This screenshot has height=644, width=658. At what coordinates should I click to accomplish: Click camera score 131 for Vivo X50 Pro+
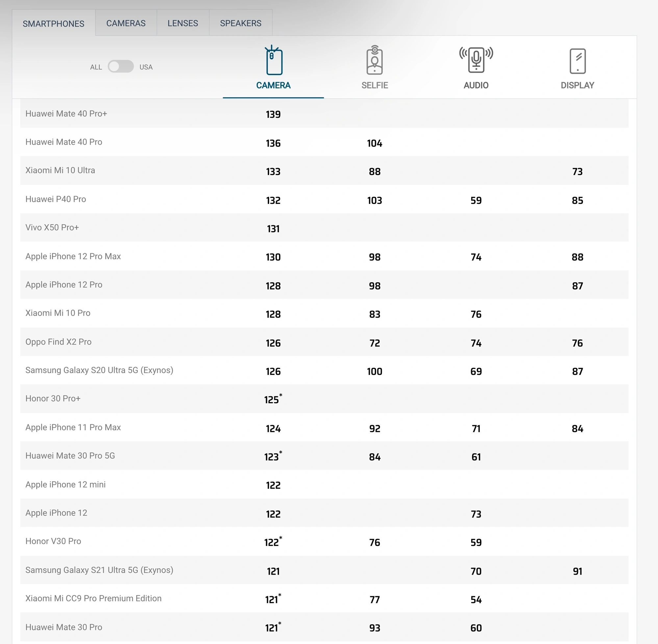click(x=273, y=229)
